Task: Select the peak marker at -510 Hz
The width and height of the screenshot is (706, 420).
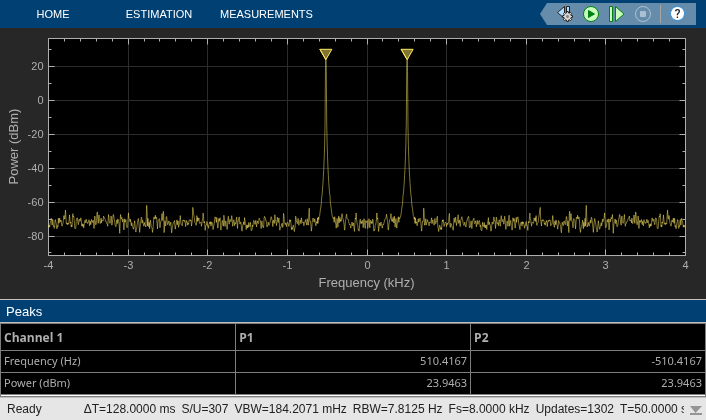Action: click(x=326, y=54)
